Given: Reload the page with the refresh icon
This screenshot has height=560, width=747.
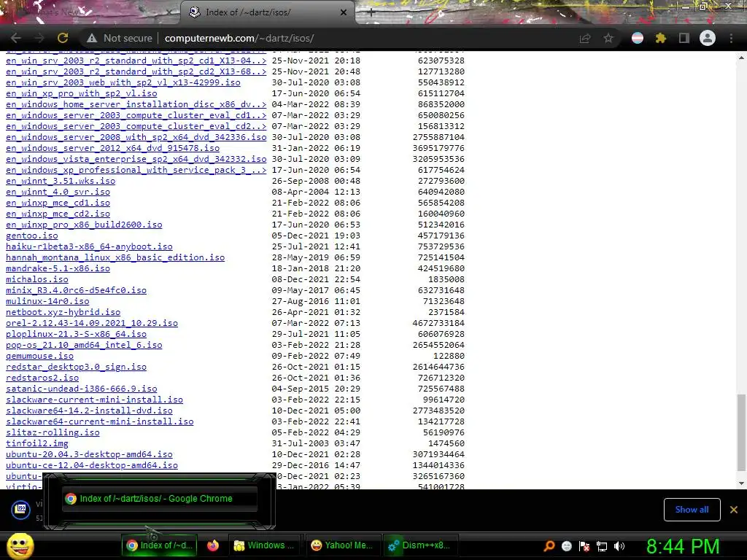Looking at the screenshot, I should point(63,38).
